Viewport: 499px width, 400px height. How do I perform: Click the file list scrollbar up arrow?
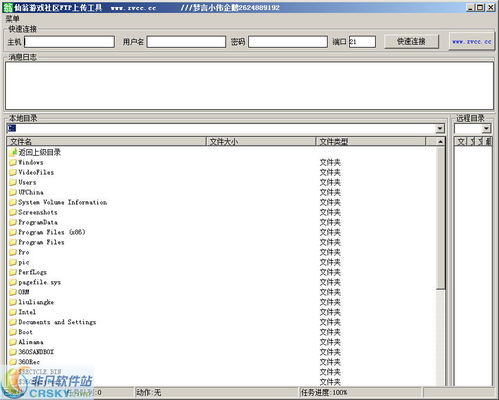[x=440, y=142]
